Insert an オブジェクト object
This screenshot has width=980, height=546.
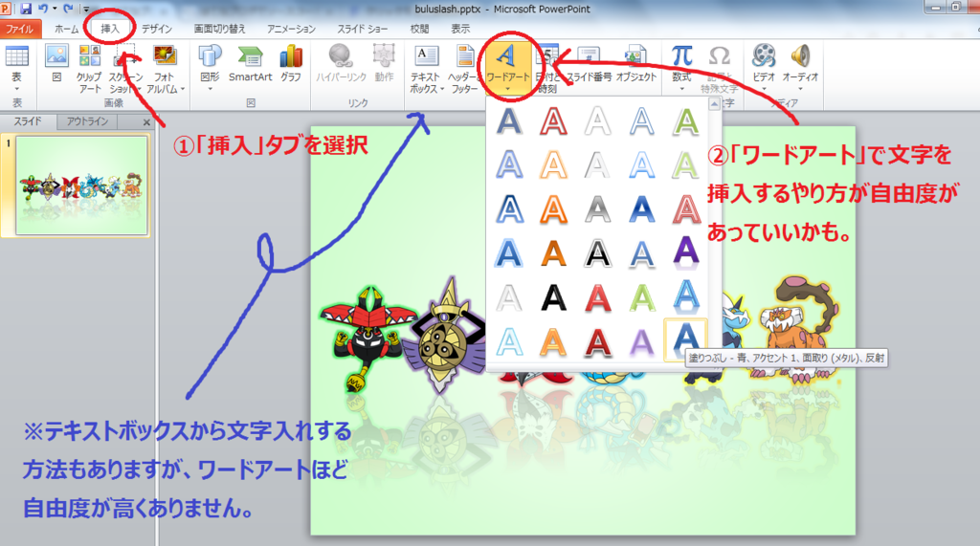(x=636, y=64)
